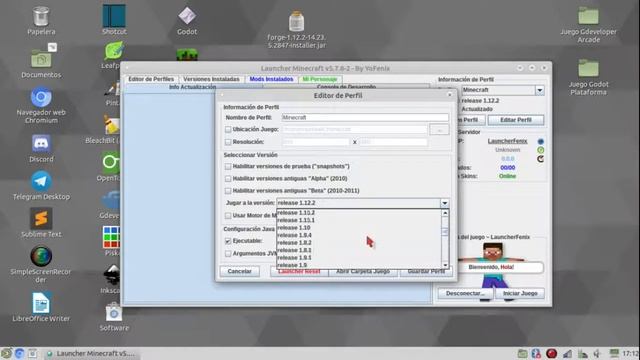Viewport: 640px width, 360px height.
Task: Click the version list scrollbar thumb
Action: pos(445,232)
